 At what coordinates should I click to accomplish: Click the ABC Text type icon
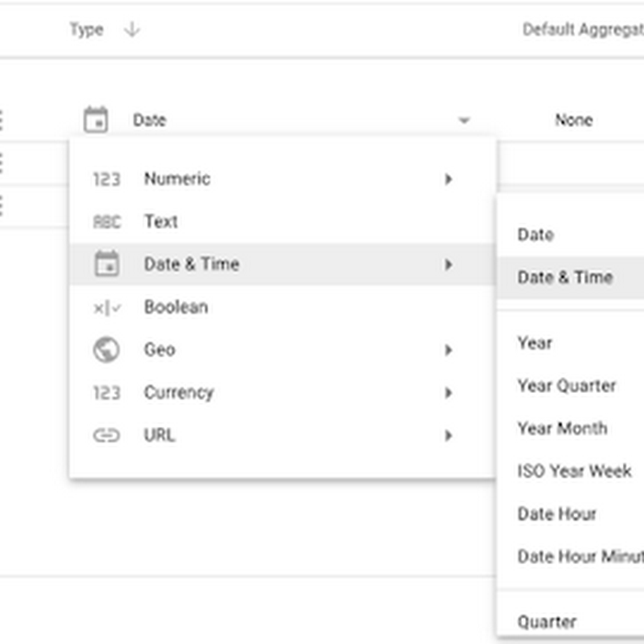(107, 223)
